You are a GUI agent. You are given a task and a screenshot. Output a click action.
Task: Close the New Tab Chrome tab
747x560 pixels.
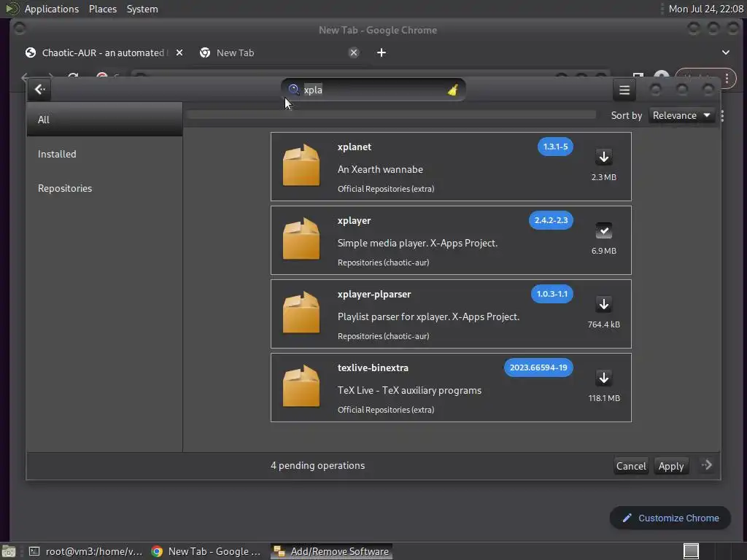(x=354, y=52)
